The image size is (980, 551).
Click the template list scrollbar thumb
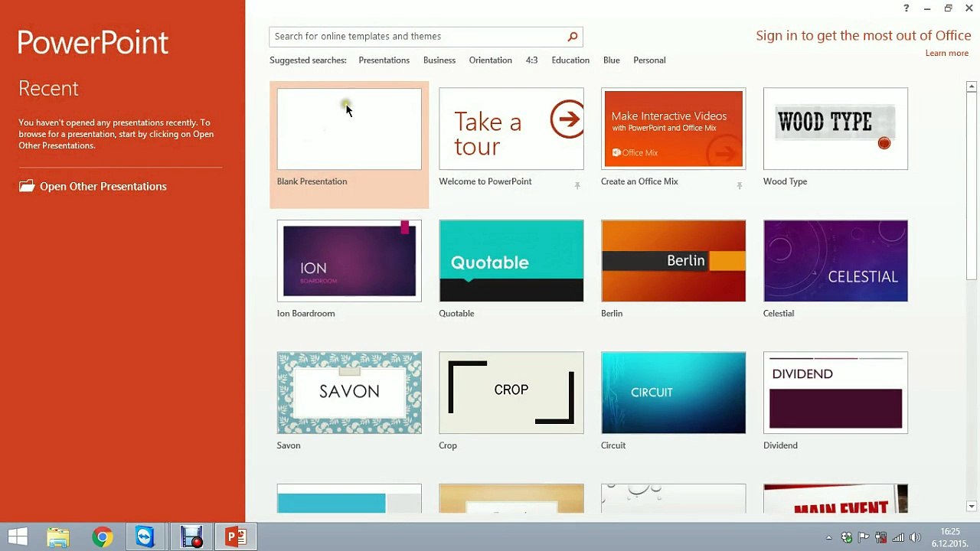point(971,186)
